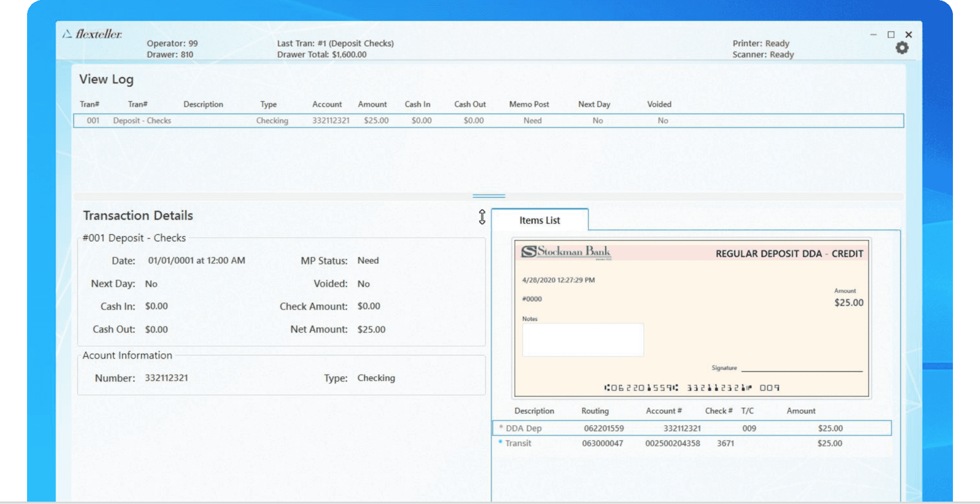
Task: Click the Drawer Total $1,600.00 text
Action: (x=322, y=54)
